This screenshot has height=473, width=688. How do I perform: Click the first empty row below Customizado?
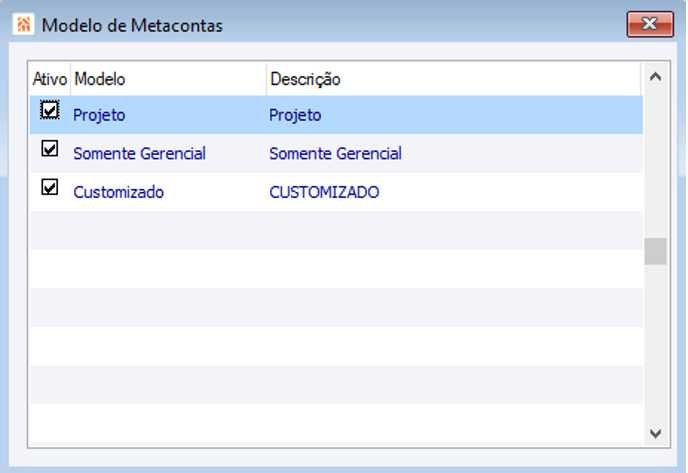[x=335, y=231]
